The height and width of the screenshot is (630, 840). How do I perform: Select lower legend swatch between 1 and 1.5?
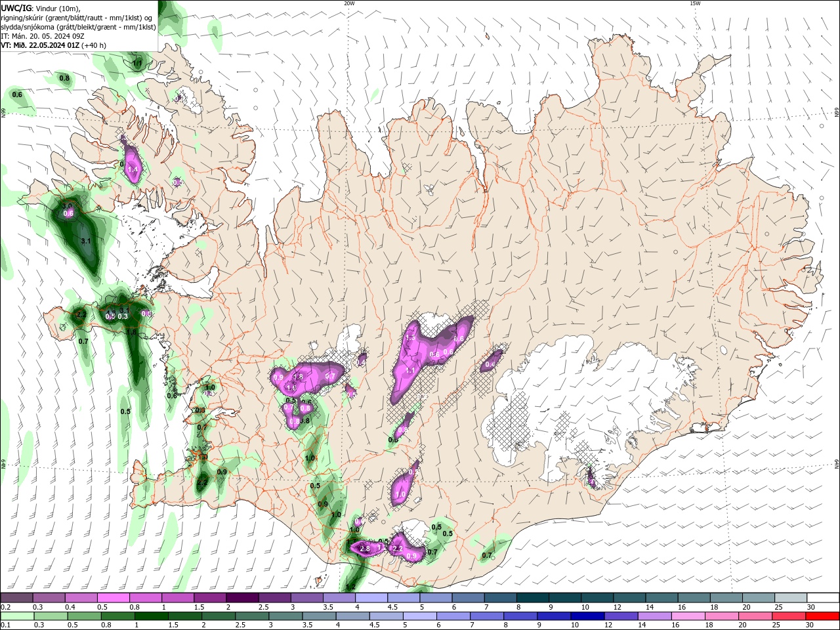(152, 616)
